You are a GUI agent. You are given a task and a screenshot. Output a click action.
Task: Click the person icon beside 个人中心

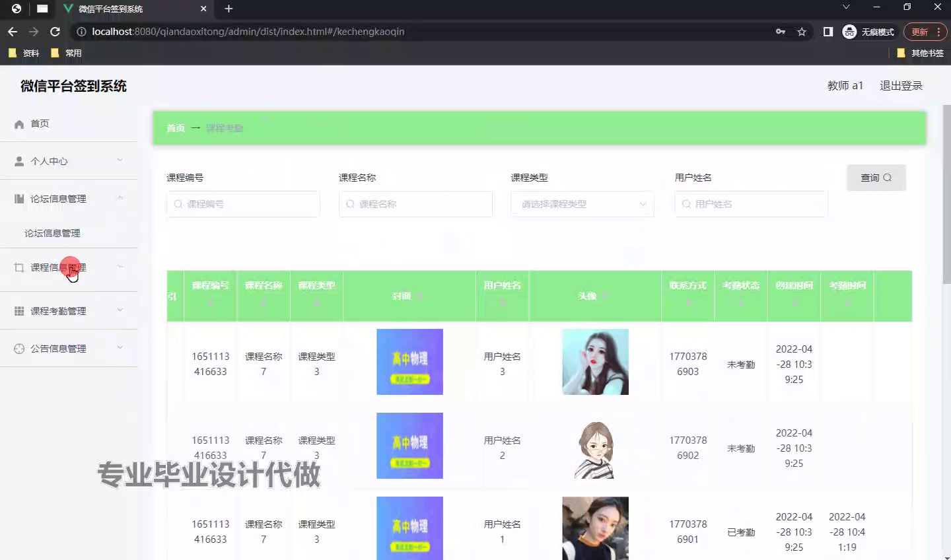(x=19, y=161)
